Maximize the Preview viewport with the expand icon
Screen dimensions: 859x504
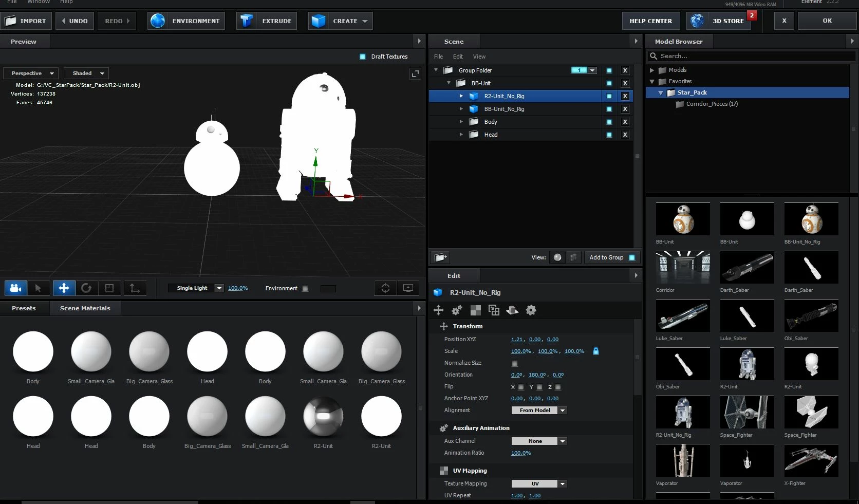pyautogui.click(x=415, y=74)
